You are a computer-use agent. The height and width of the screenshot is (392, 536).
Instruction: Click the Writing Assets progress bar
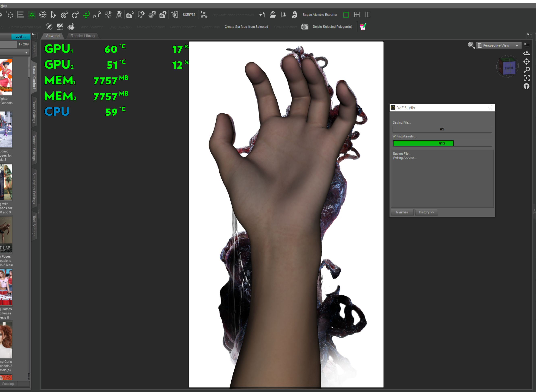pos(442,143)
